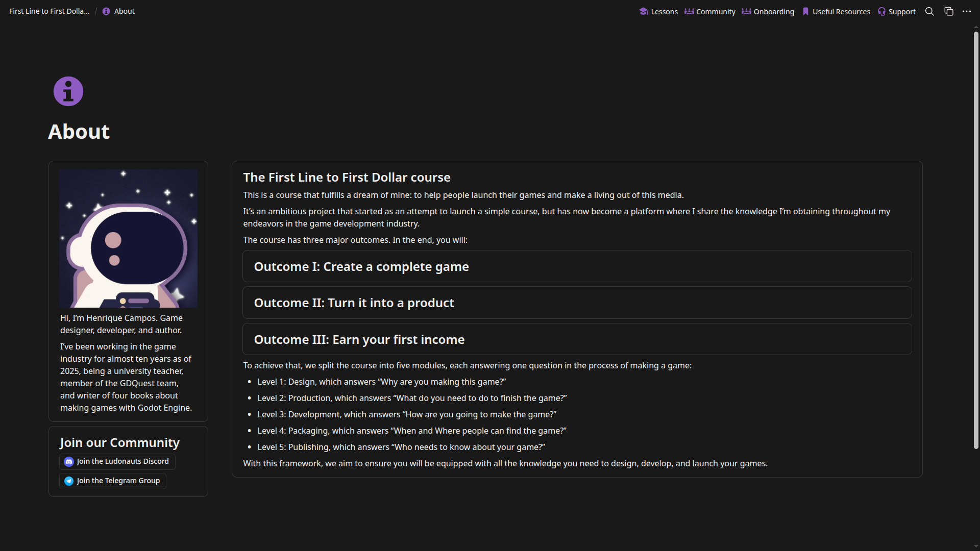Click the Discord logo icon

point(69,462)
